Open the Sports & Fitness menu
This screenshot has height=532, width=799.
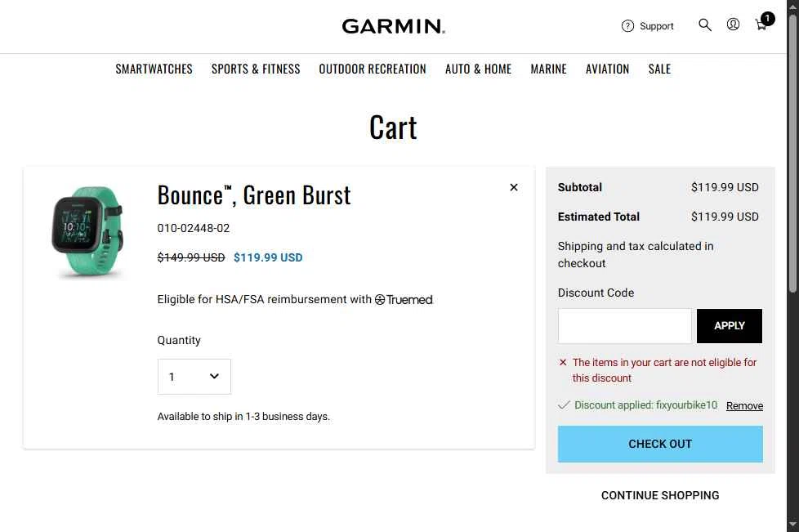pos(256,69)
